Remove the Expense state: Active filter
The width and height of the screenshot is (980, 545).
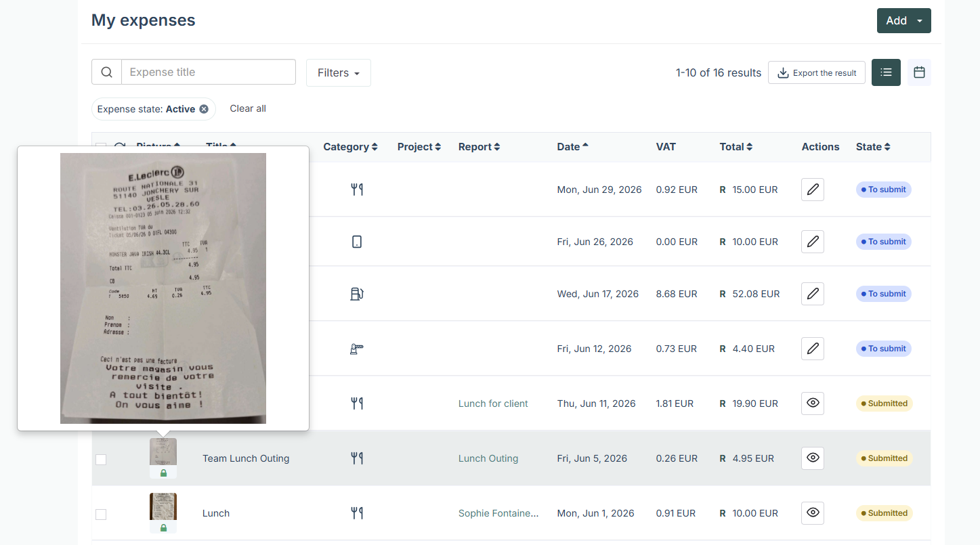click(204, 109)
